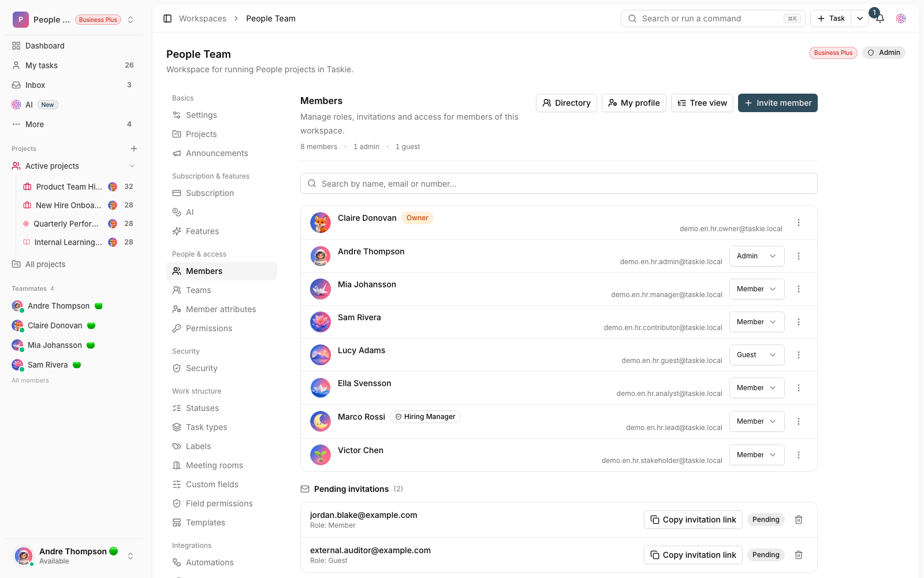This screenshot has width=924, height=578.
Task: Open Marco Rossi's role dropdown
Action: pyautogui.click(x=757, y=421)
